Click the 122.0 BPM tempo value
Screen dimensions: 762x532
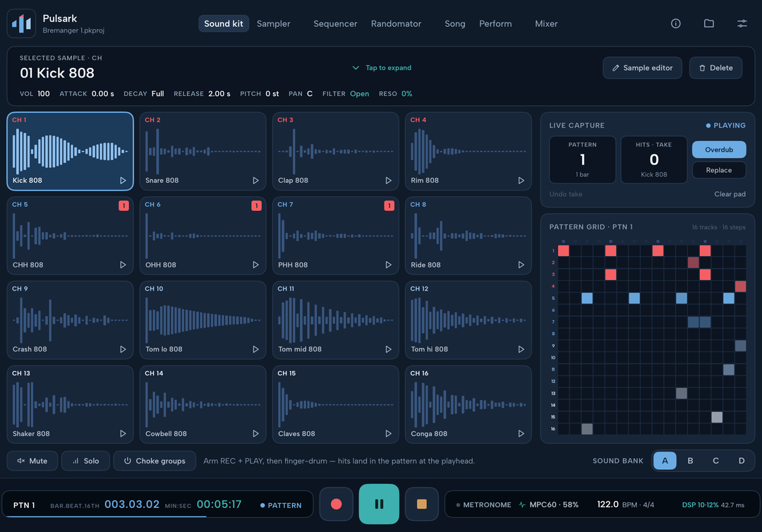(x=607, y=504)
